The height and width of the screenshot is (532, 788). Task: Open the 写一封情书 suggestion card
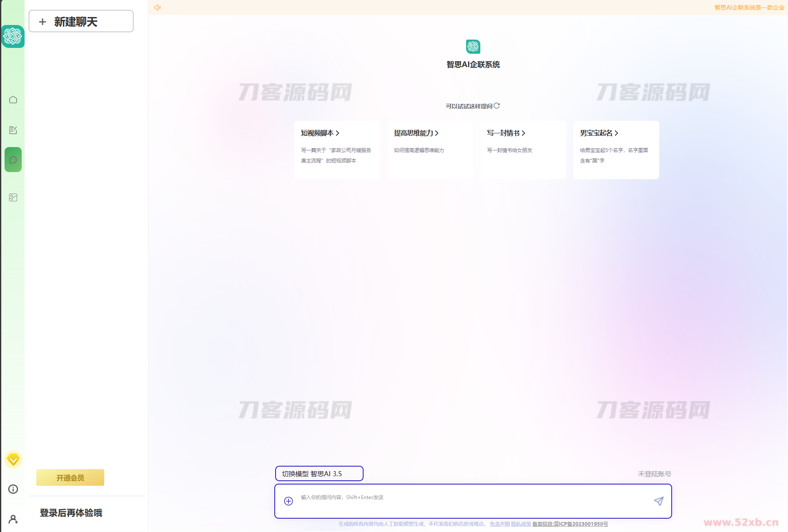click(x=523, y=150)
